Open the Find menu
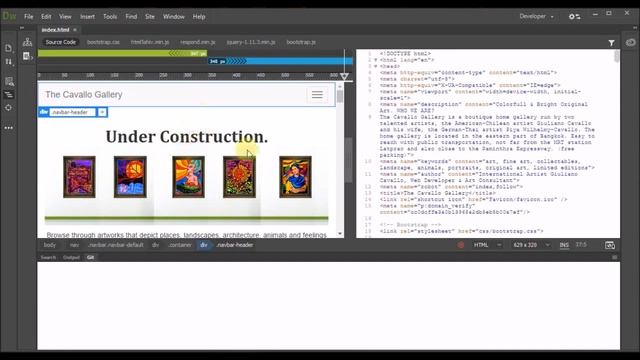The width and height of the screenshot is (640, 360). pyautogui.click(x=131, y=17)
